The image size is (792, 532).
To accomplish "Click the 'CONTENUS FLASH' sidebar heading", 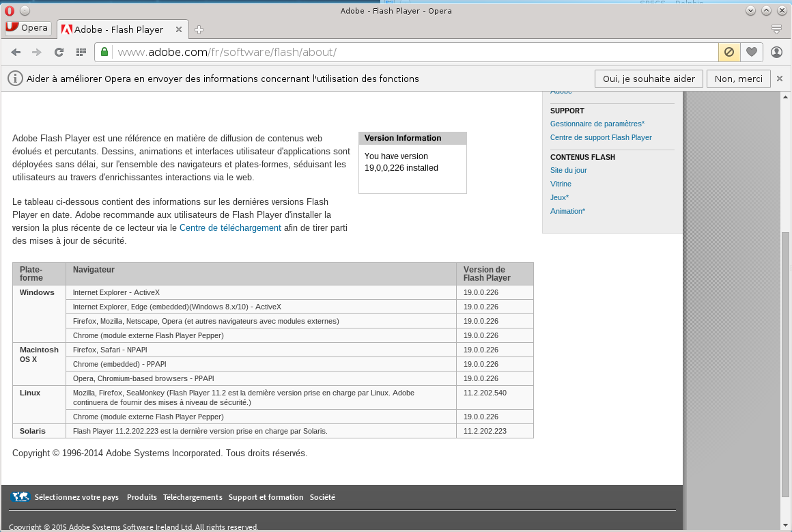I will (582, 157).
